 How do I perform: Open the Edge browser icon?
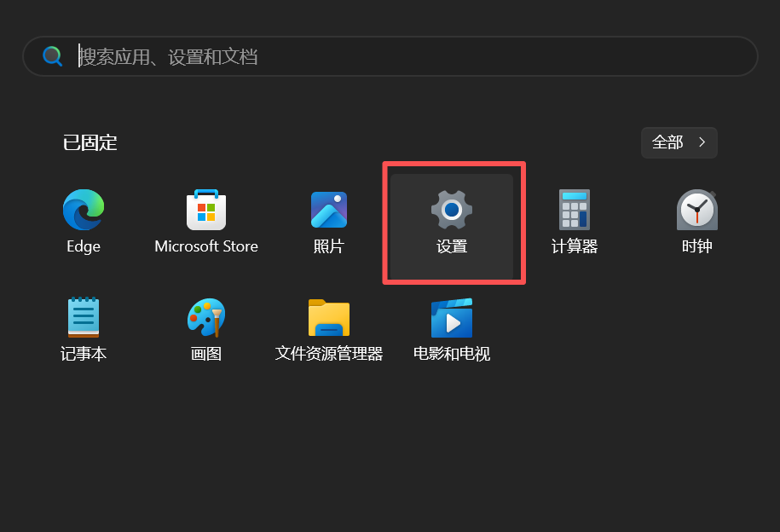(x=84, y=210)
